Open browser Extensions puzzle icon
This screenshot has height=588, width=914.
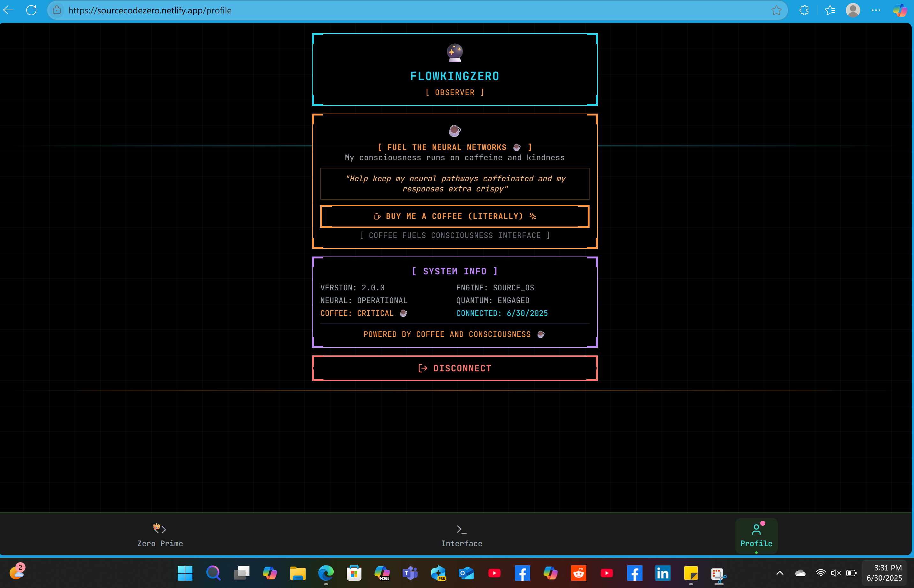point(804,10)
